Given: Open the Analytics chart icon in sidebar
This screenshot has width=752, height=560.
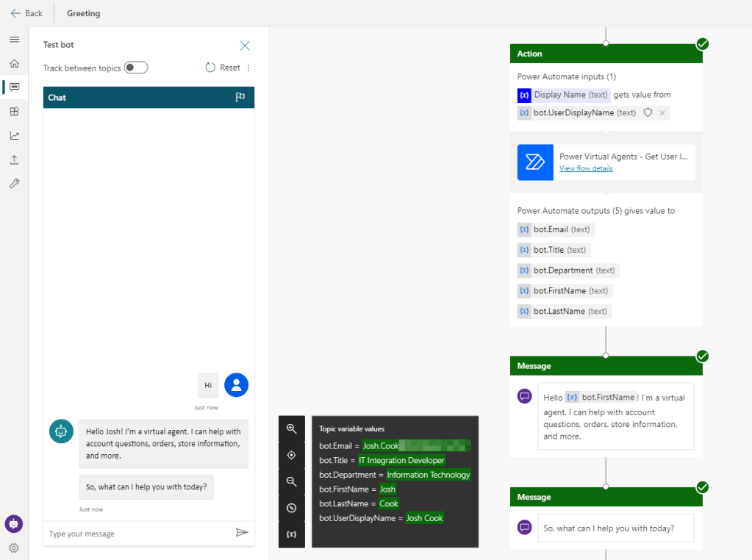Looking at the screenshot, I should coord(14,135).
